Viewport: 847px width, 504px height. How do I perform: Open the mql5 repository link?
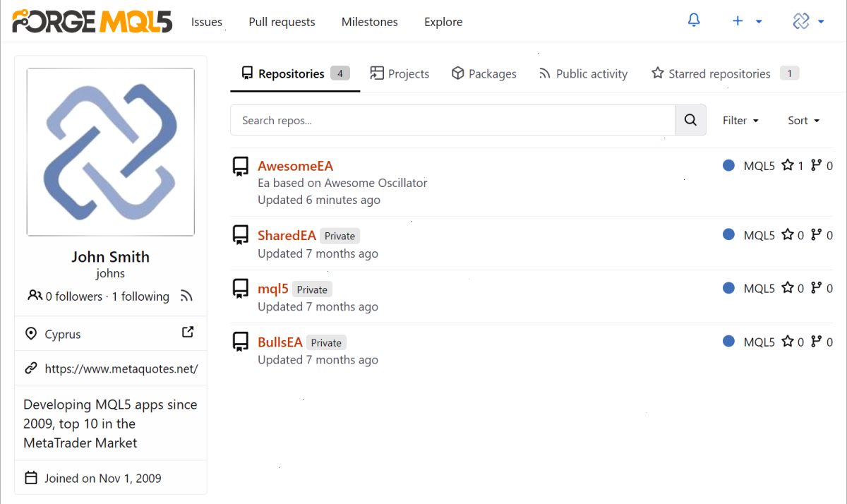(x=273, y=289)
